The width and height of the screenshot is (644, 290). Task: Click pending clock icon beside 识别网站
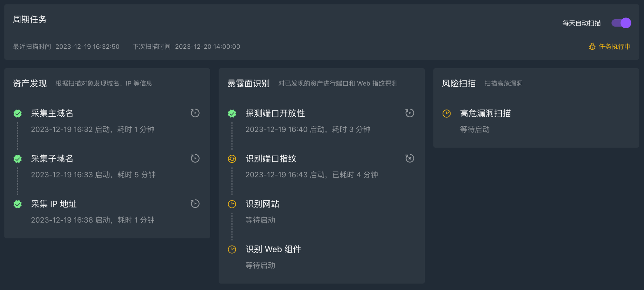232,204
